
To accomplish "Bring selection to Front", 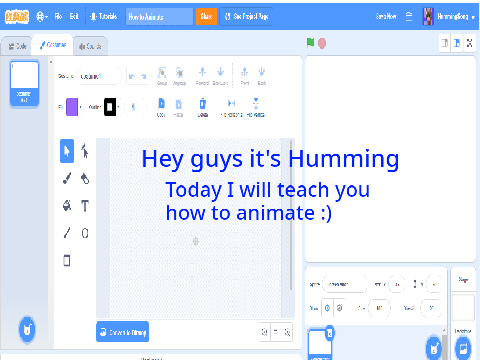I will click(x=245, y=76).
